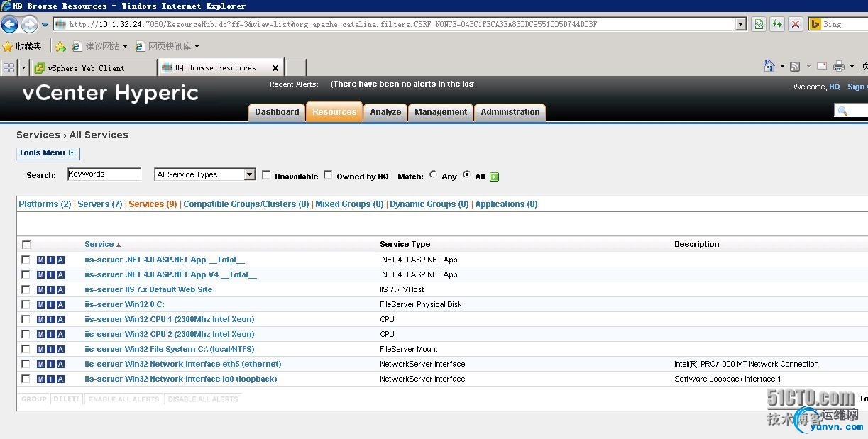Toggle select-all checkbox in table header
Screen dimensions: 868x439
26,245
